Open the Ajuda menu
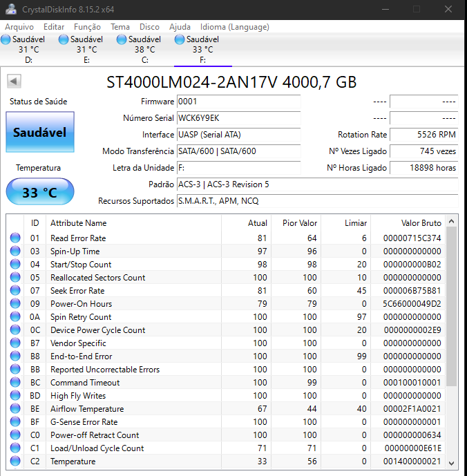The width and height of the screenshot is (467, 476). [180, 27]
